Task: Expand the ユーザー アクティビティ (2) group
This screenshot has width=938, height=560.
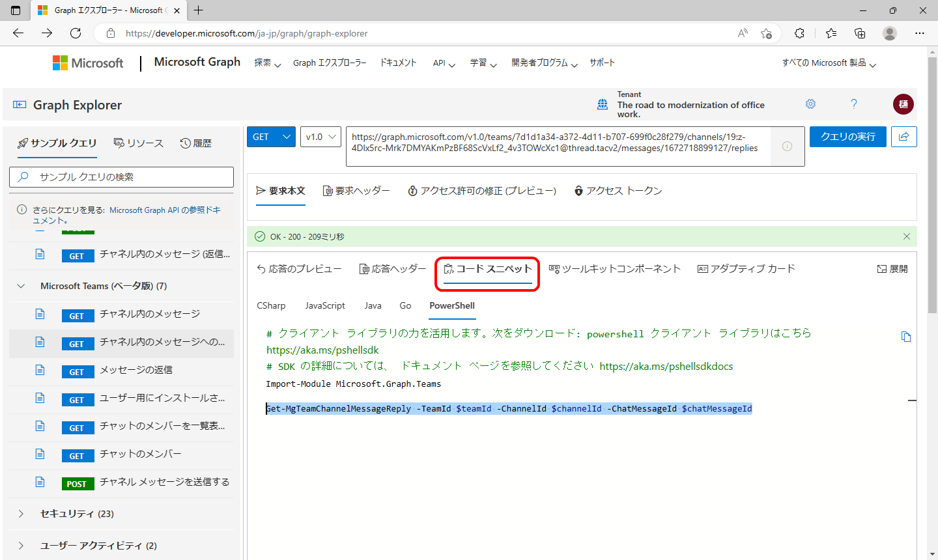Action: point(21,546)
